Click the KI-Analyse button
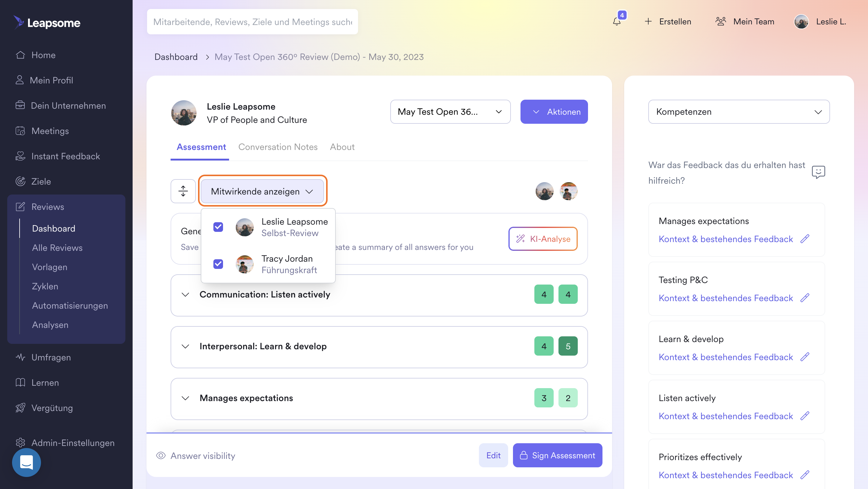The height and width of the screenshot is (489, 868). 543,238
